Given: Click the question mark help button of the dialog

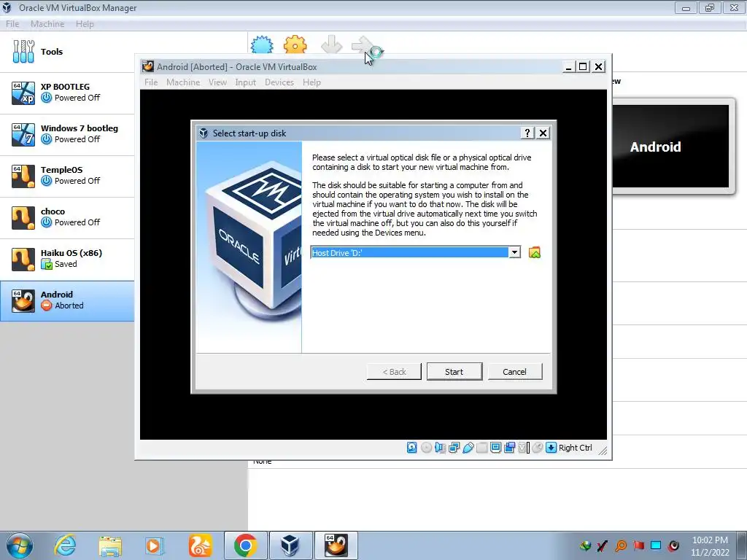Looking at the screenshot, I should tap(527, 133).
